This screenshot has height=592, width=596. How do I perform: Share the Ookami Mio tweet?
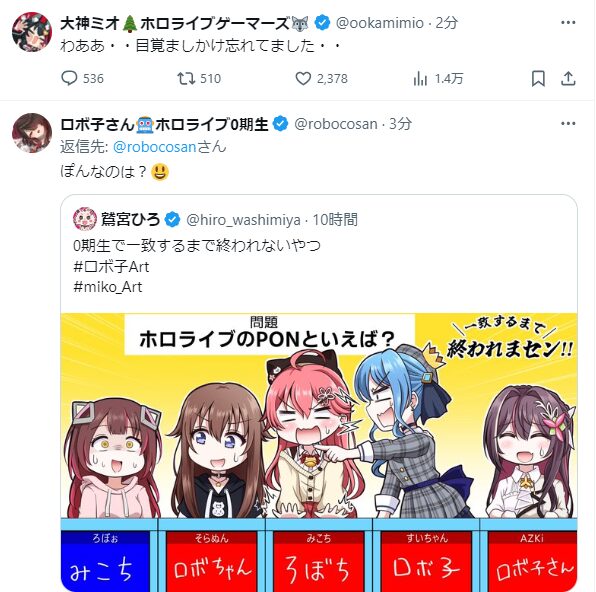568,79
